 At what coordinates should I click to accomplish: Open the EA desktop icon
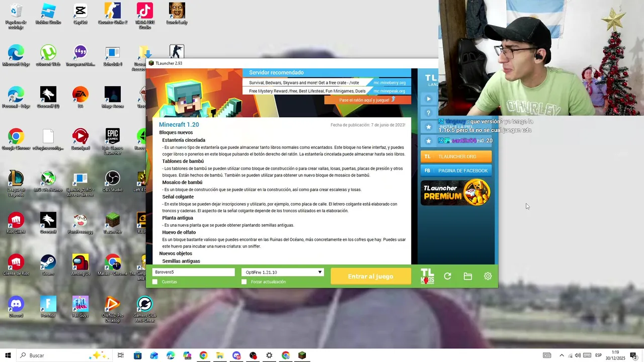[80, 98]
